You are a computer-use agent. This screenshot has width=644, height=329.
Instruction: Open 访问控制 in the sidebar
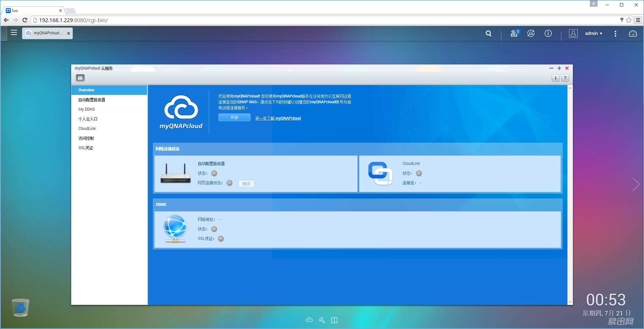109,138
